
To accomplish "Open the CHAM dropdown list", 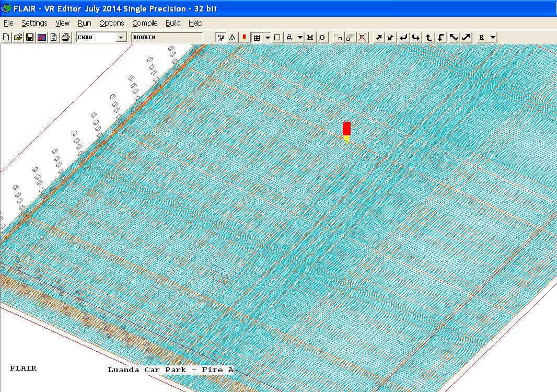I will coord(121,38).
